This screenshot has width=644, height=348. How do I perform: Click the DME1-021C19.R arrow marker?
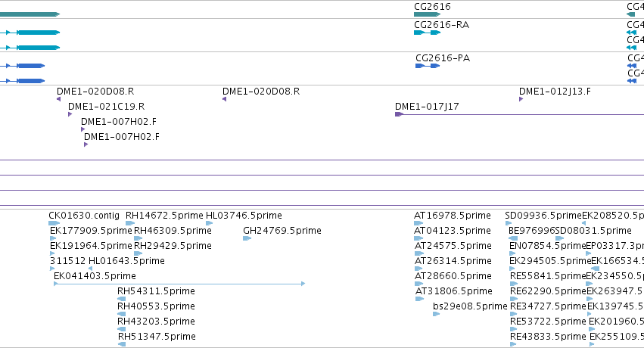pyautogui.click(x=70, y=114)
